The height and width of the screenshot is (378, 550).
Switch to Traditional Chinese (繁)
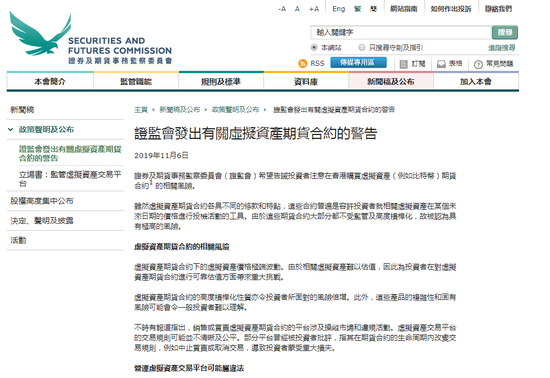357,9
